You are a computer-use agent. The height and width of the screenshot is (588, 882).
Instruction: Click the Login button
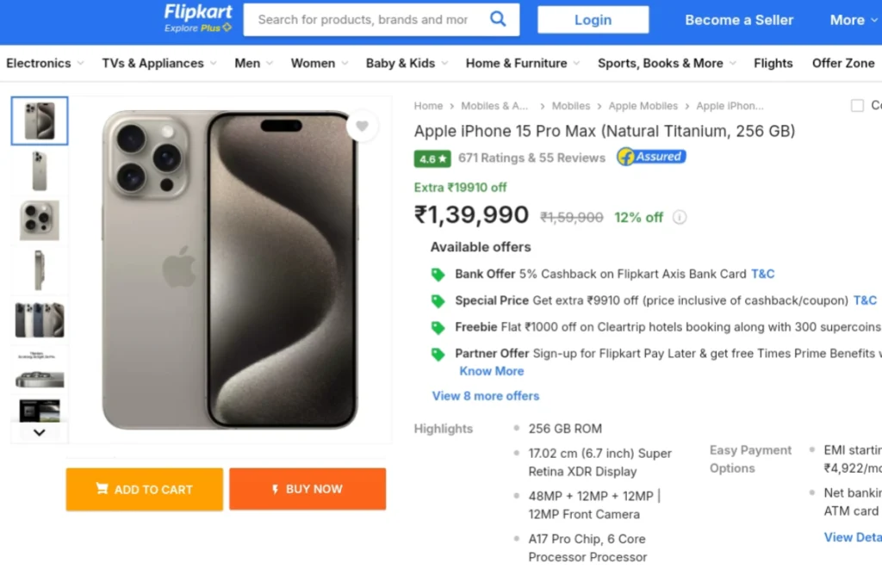(593, 21)
